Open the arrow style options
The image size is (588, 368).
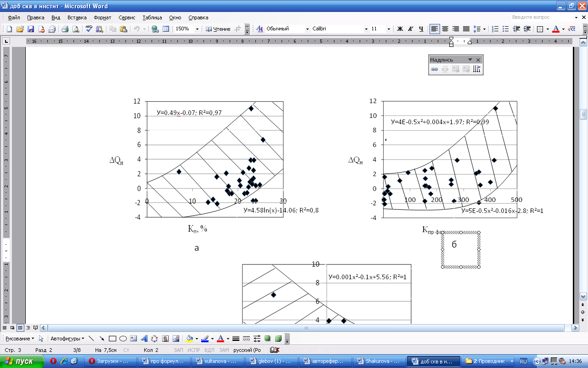(257, 339)
